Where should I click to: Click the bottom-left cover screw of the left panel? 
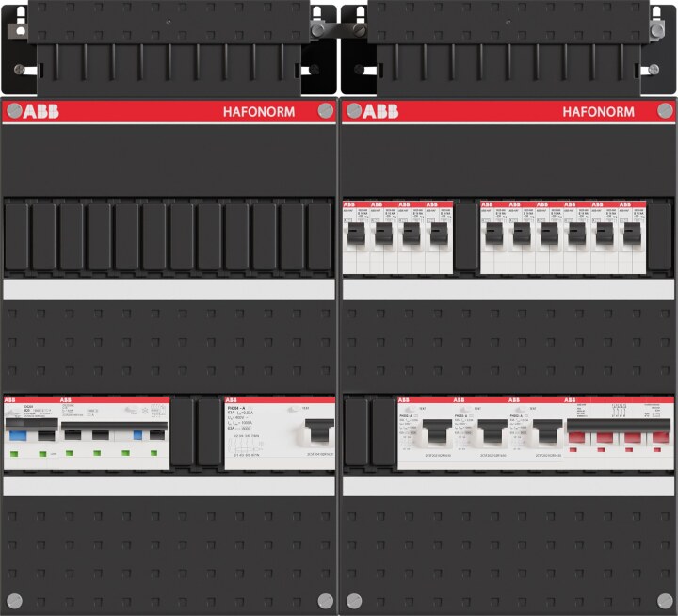tap(14, 601)
